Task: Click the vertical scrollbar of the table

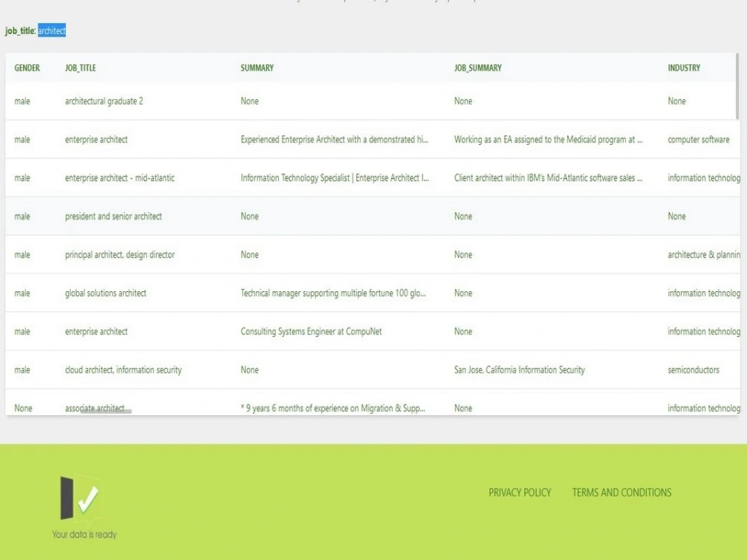Action: pos(737,86)
